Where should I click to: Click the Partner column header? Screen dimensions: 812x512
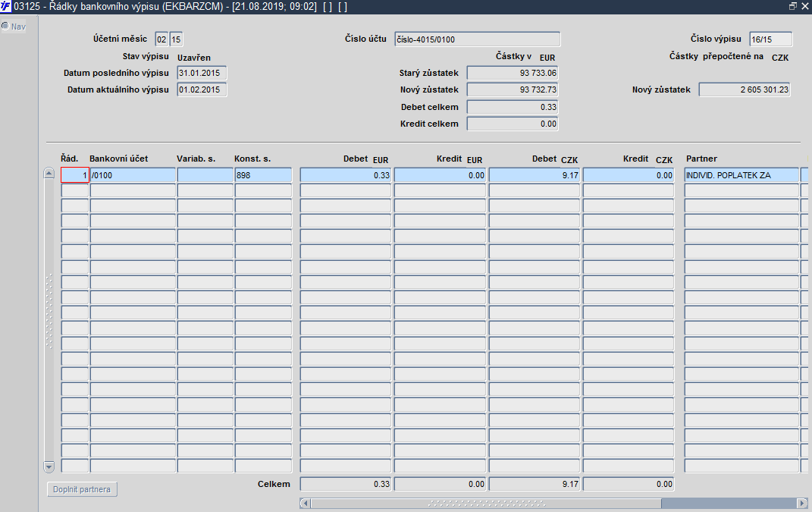(702, 159)
